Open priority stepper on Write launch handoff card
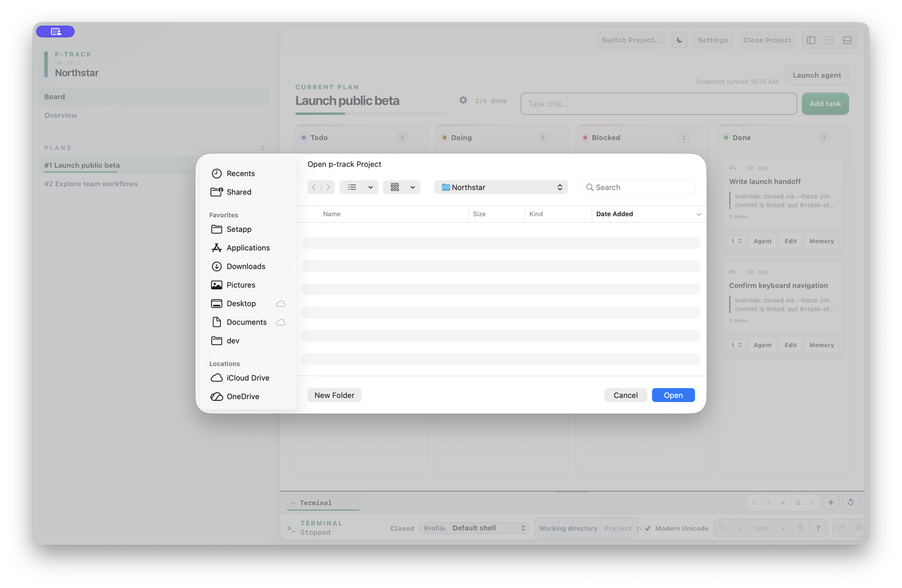The height and width of the screenshot is (588, 902). tap(737, 241)
